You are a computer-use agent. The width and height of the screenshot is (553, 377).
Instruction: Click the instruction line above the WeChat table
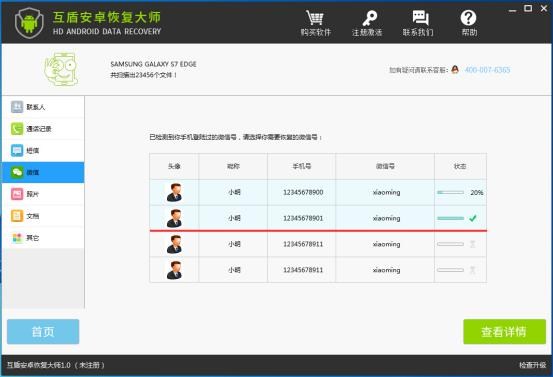(236, 137)
